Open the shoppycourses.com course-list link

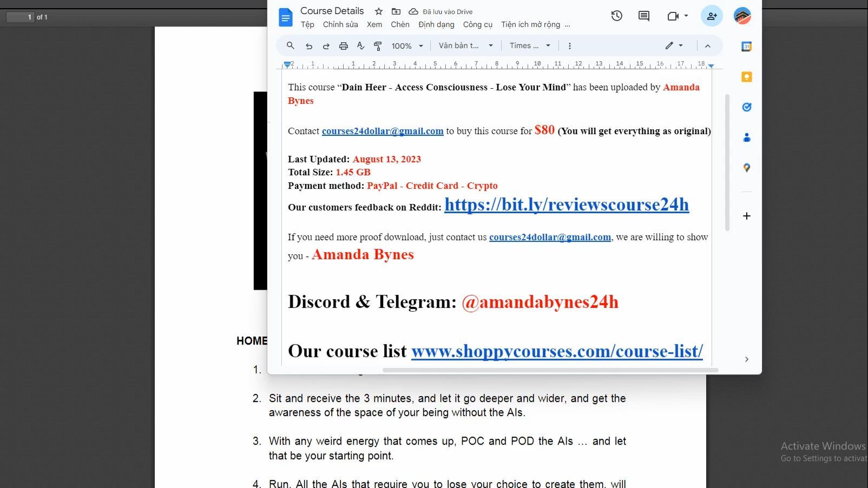coord(557,351)
